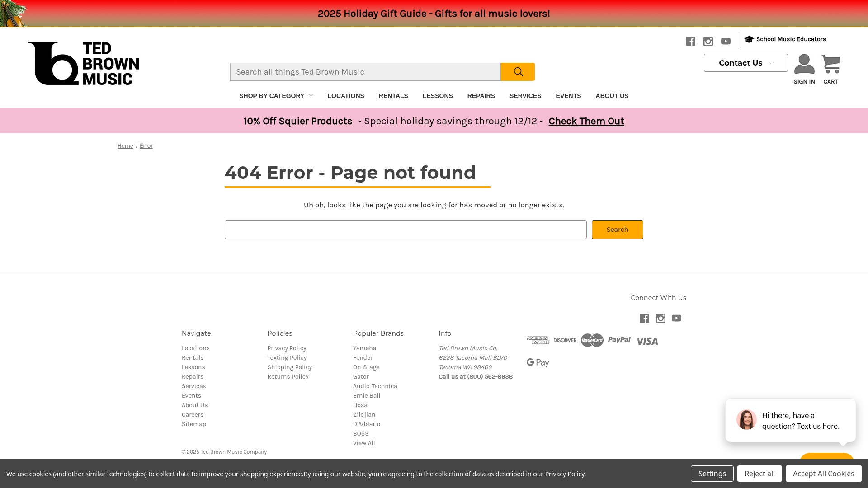Open the Rentals menu item

click(x=393, y=96)
